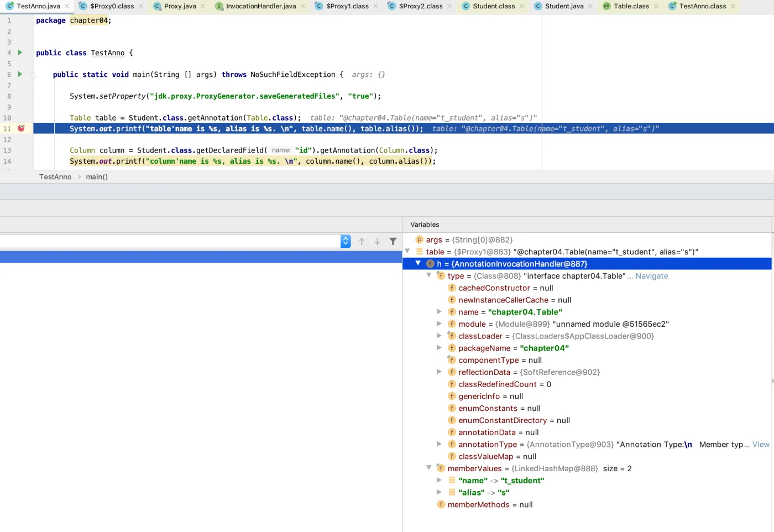
Task: Click the Variables panel header
Action: pos(425,225)
